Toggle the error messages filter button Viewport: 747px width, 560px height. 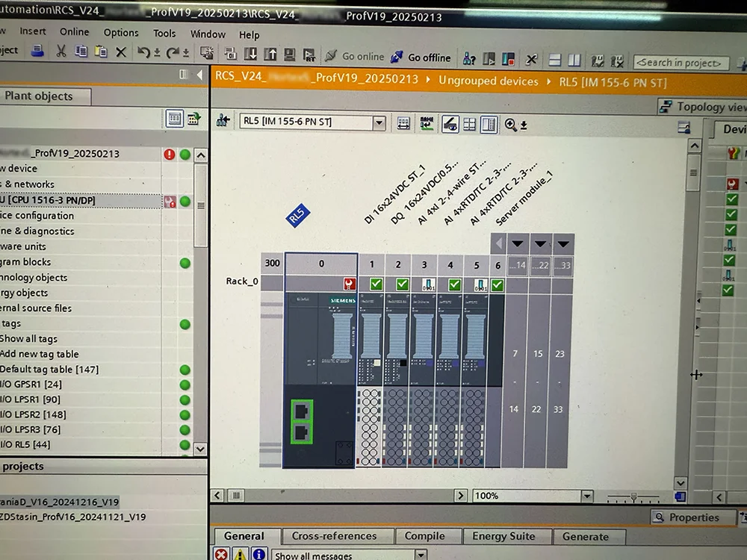[221, 554]
